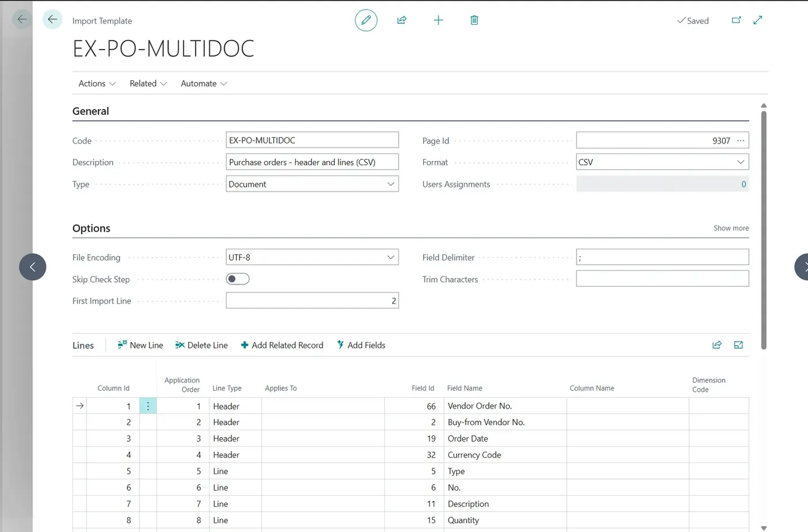Click the Options section heading
The height and width of the screenshot is (532, 808).
pyautogui.click(x=91, y=228)
